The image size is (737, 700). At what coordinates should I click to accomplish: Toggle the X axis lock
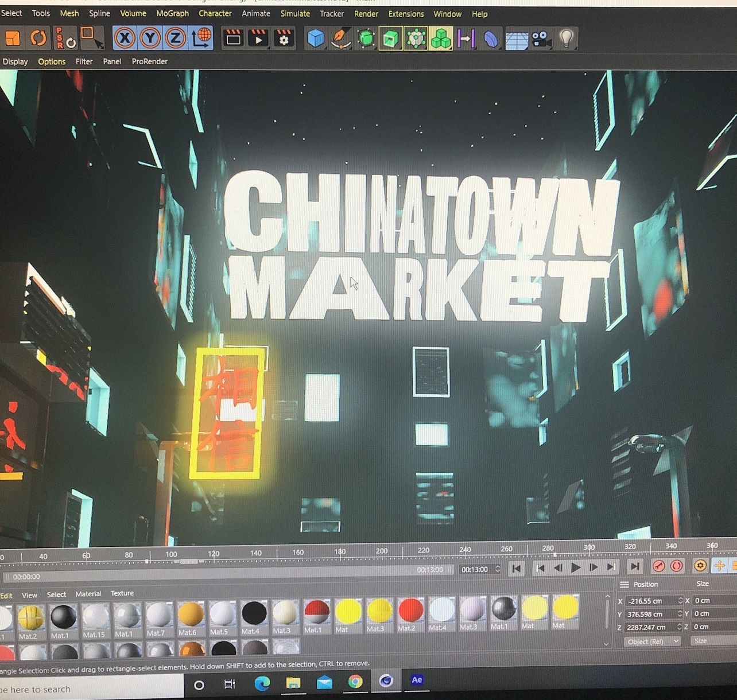[125, 38]
